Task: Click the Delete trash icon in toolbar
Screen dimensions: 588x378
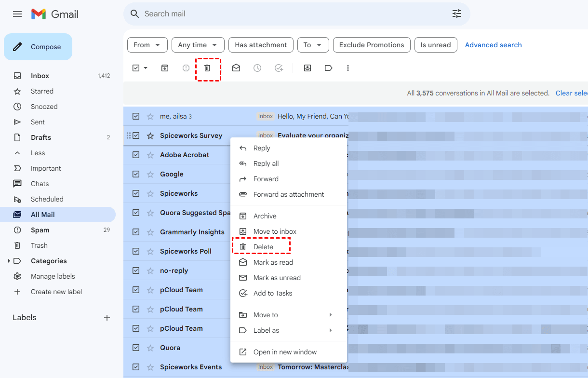Action: (207, 68)
